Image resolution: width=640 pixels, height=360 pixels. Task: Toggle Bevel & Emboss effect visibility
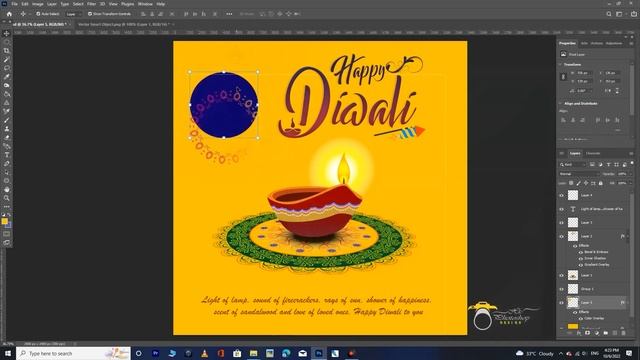pyautogui.click(x=580, y=252)
